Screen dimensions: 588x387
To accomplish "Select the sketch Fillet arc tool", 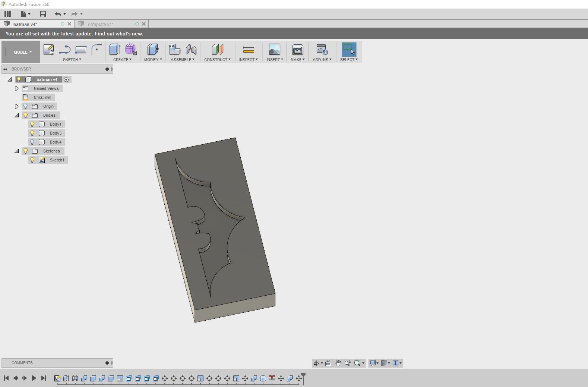I will [97, 50].
